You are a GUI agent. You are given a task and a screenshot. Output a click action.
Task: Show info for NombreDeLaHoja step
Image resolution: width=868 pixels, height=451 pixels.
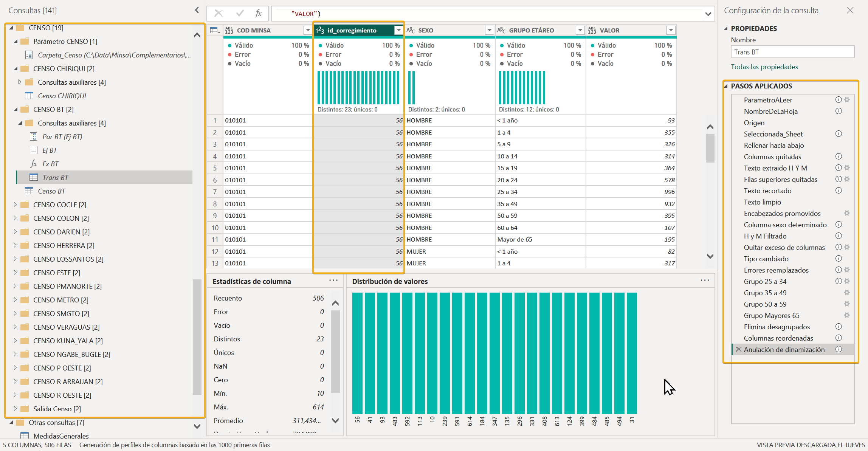coord(839,111)
